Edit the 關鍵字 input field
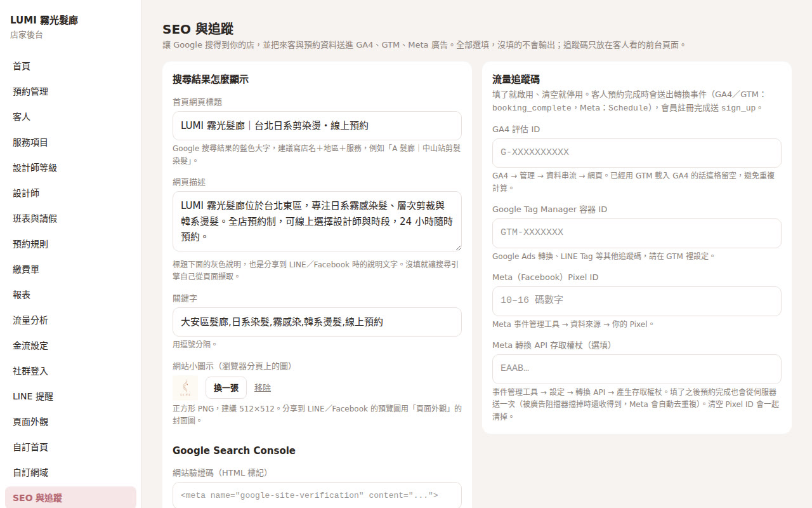812x508 pixels. coord(317,322)
